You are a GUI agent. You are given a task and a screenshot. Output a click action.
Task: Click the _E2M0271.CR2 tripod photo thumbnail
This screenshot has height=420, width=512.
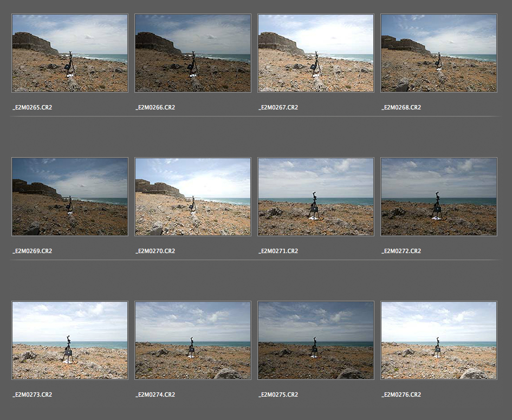point(316,197)
